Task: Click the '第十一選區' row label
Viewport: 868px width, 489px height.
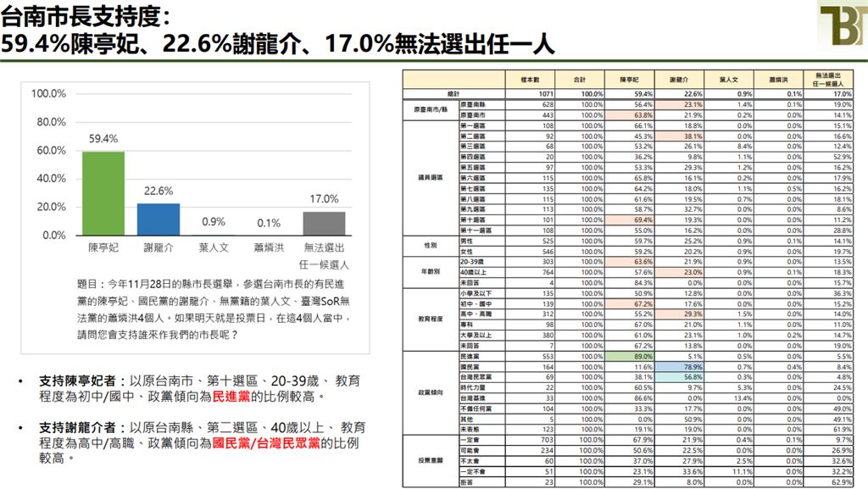Action: pyautogui.click(x=476, y=231)
